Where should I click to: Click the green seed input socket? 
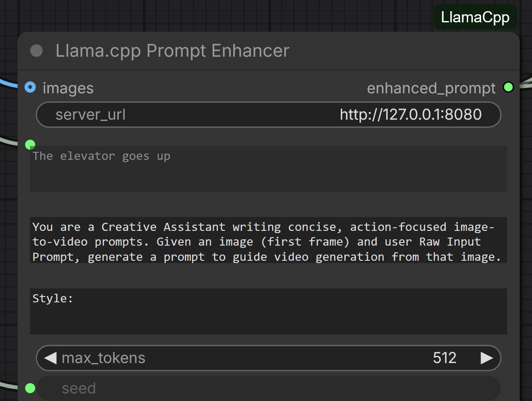tap(30, 388)
